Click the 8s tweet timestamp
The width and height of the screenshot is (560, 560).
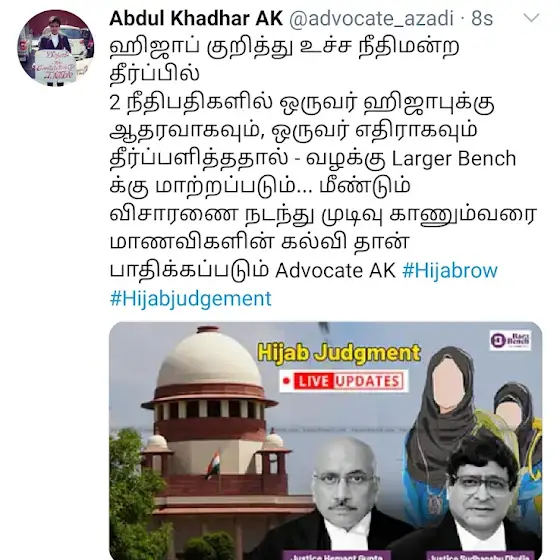(x=482, y=18)
